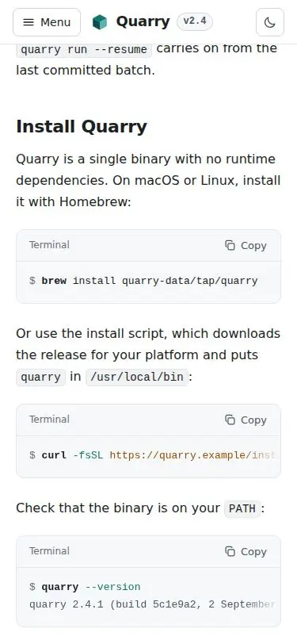Select the PATH inline code
The image size is (297, 644).
click(x=242, y=508)
